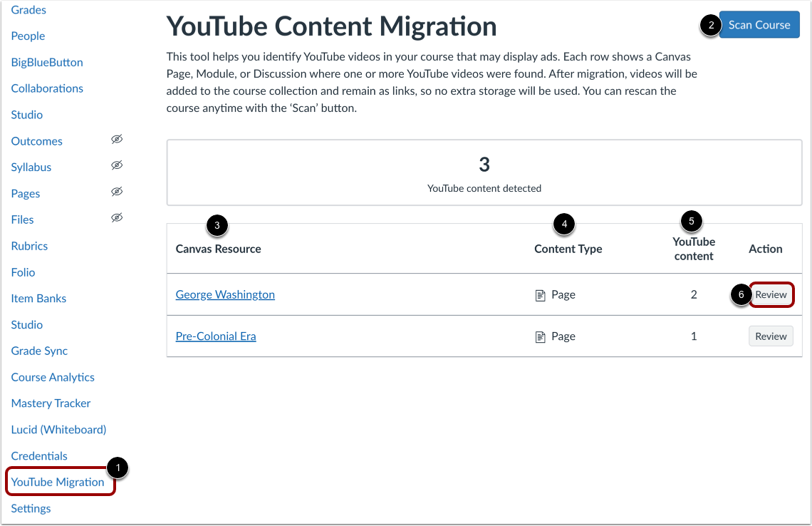Click the Scan Course button
Image resolution: width=812 pixels, height=526 pixels.
tap(759, 24)
